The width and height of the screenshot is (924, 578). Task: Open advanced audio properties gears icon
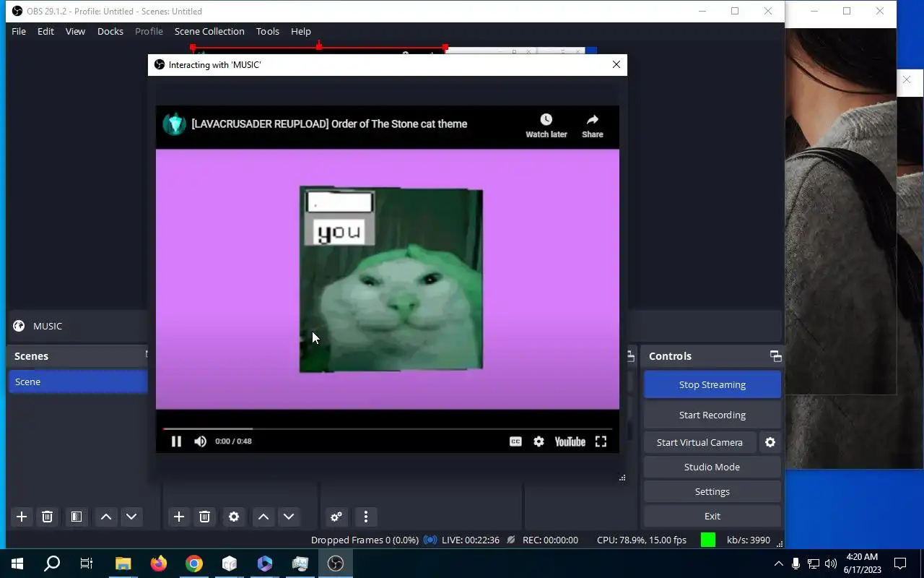coord(336,517)
